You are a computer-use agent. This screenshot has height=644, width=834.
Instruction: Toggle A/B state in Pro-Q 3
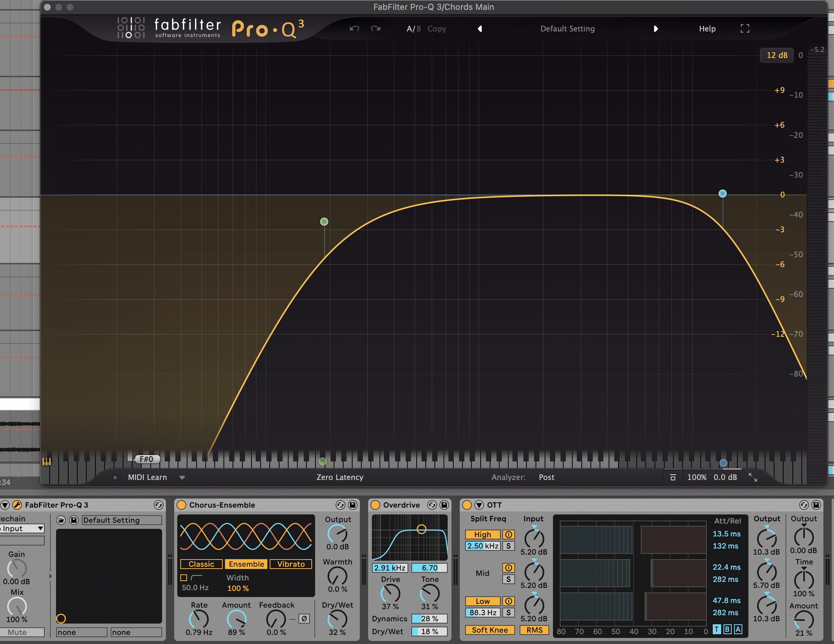click(x=414, y=29)
